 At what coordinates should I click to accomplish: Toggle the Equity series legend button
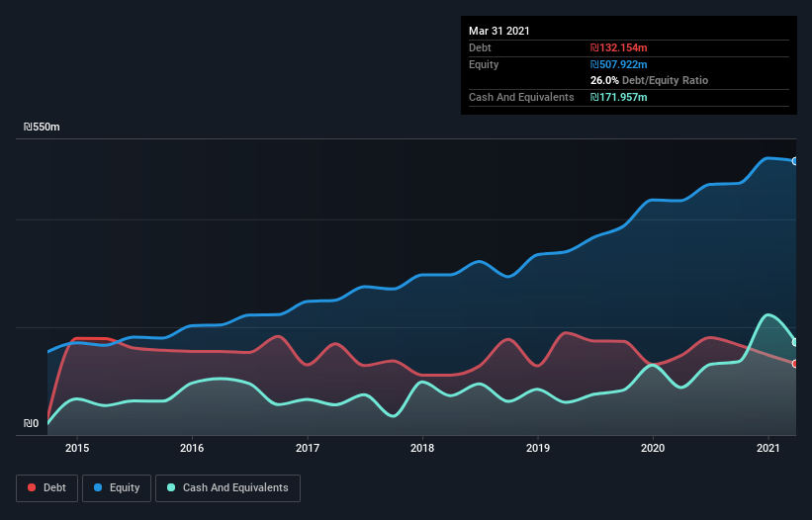tap(117, 488)
